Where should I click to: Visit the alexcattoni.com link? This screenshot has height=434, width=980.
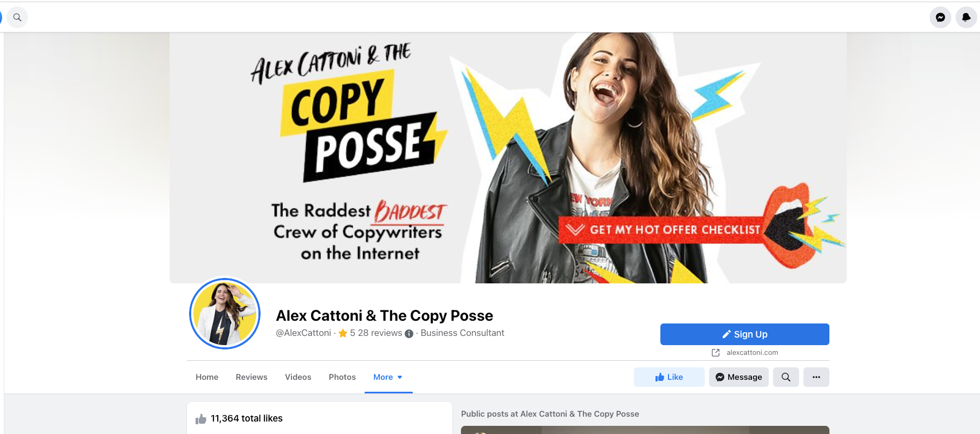pyautogui.click(x=752, y=353)
